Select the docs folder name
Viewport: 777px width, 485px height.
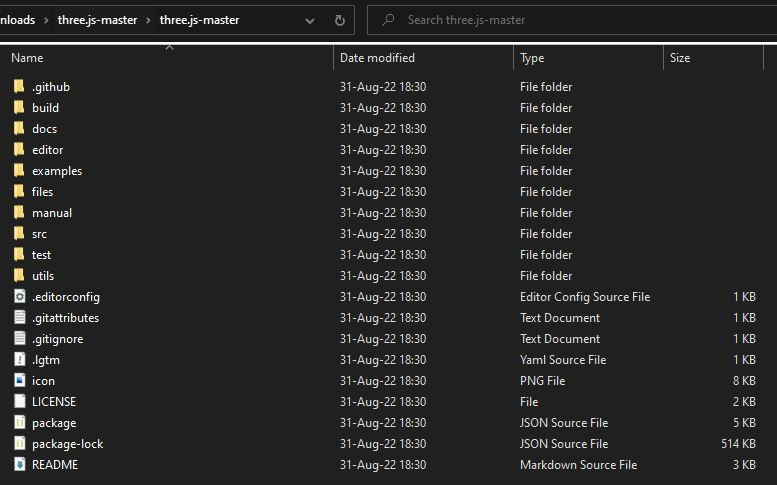pyautogui.click(x=45, y=129)
